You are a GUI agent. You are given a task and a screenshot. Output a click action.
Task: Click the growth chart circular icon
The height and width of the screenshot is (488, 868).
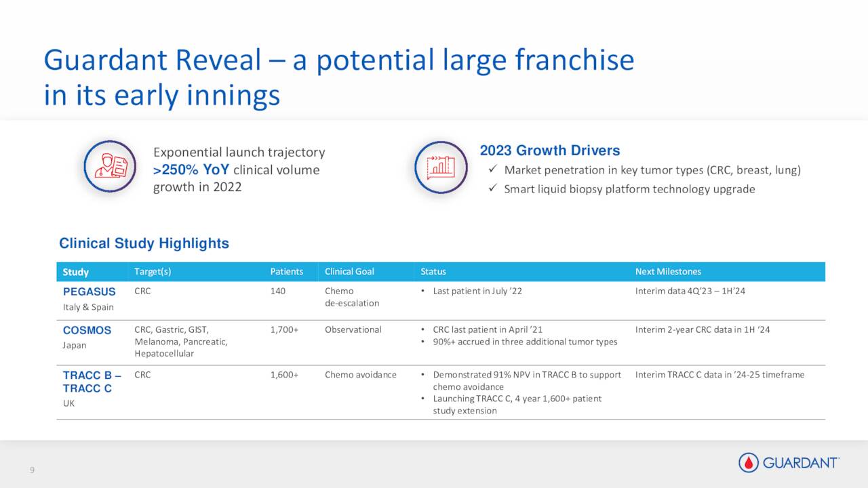[x=440, y=167]
